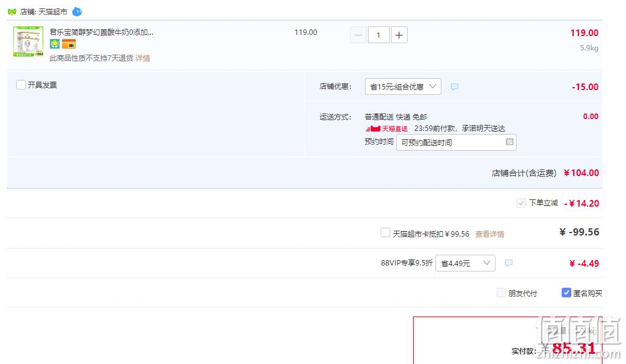Viewport: 626px width, 364px height.
Task: Click the ￥-4.49 VIP discount amount
Action: point(584,263)
